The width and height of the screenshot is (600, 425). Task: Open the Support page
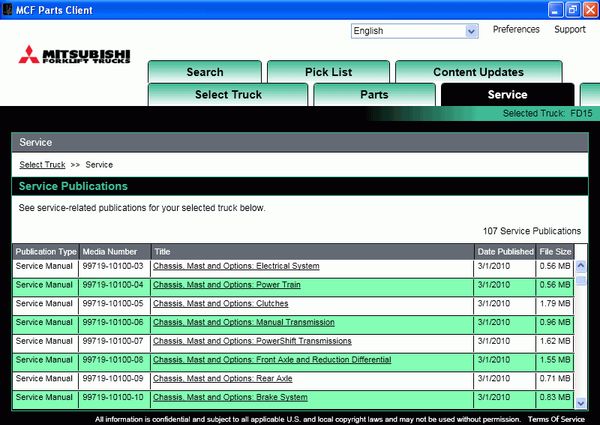point(570,29)
